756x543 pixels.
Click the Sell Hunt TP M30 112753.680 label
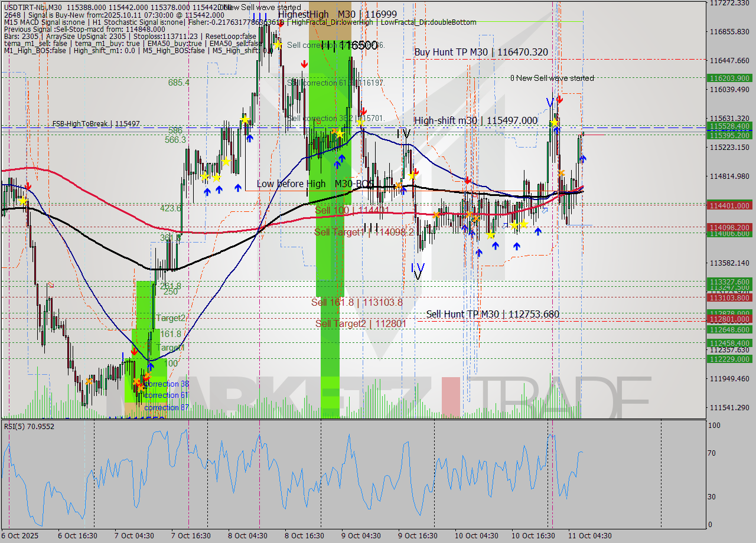(x=493, y=313)
